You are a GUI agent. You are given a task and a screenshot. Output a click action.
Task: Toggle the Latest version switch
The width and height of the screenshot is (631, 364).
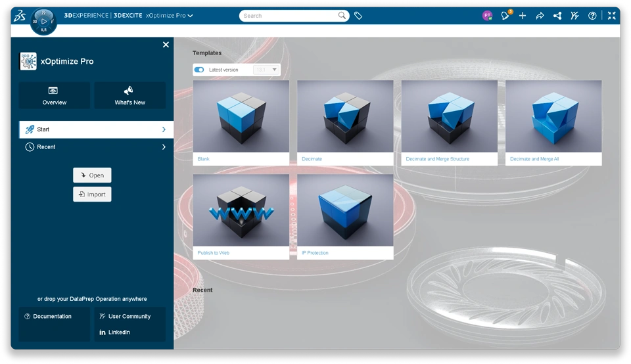point(199,70)
